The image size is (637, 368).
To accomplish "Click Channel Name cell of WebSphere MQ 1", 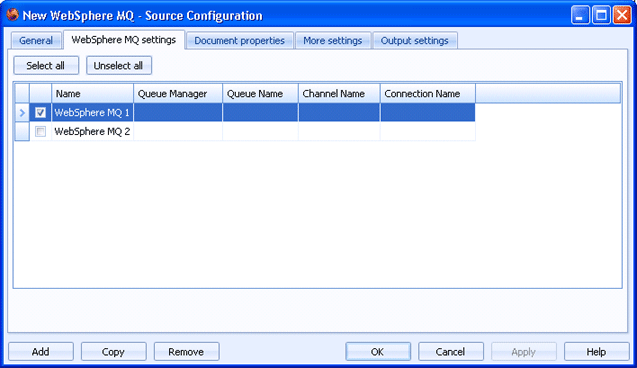I will (x=339, y=113).
